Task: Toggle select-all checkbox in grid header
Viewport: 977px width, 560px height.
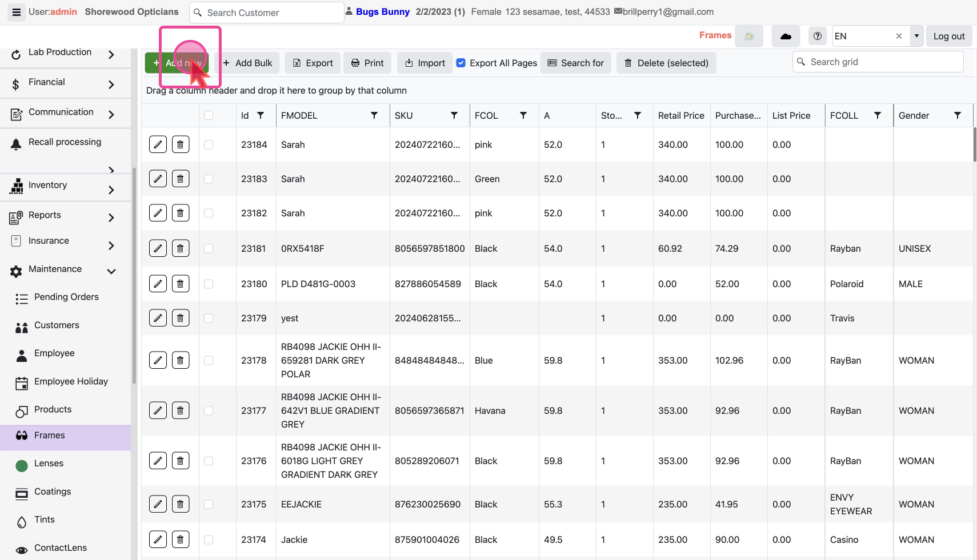Action: [x=209, y=115]
